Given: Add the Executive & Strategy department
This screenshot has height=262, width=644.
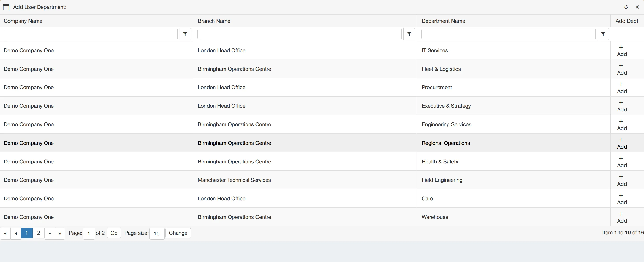Looking at the screenshot, I should (x=621, y=106).
